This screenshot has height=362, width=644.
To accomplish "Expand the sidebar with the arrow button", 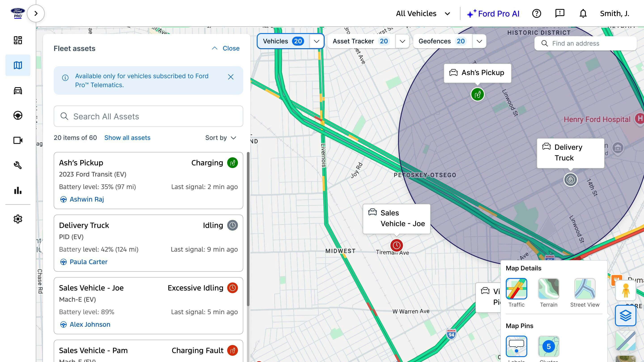I will click(36, 13).
